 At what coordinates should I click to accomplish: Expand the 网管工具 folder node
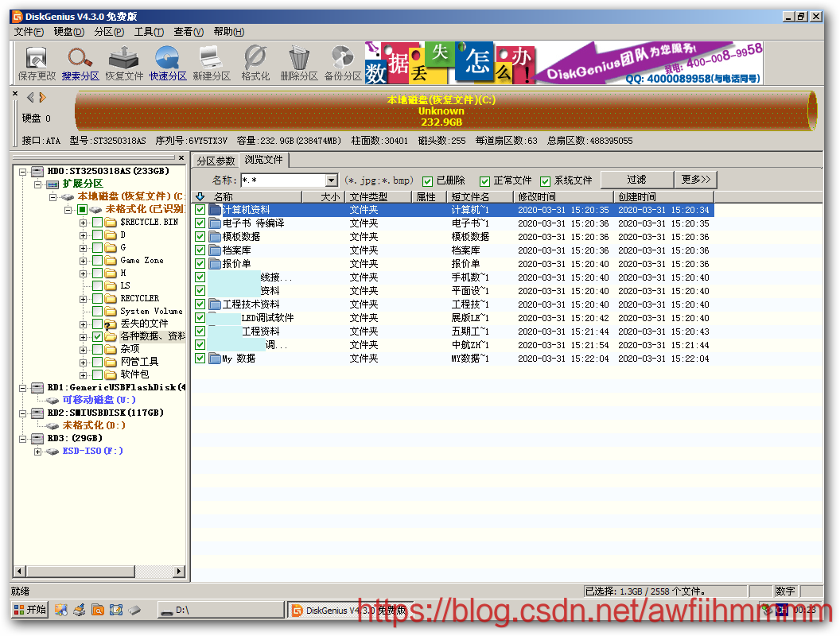pos(83,363)
